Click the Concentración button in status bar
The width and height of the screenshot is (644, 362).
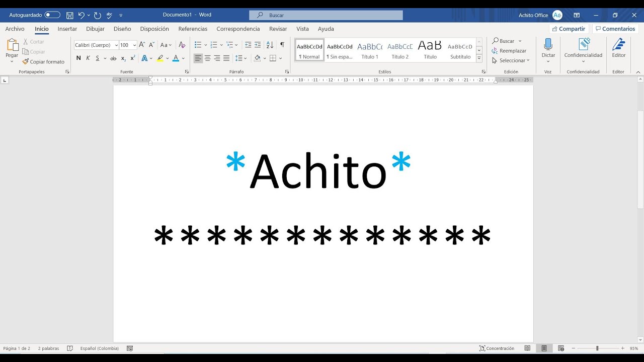(x=497, y=348)
